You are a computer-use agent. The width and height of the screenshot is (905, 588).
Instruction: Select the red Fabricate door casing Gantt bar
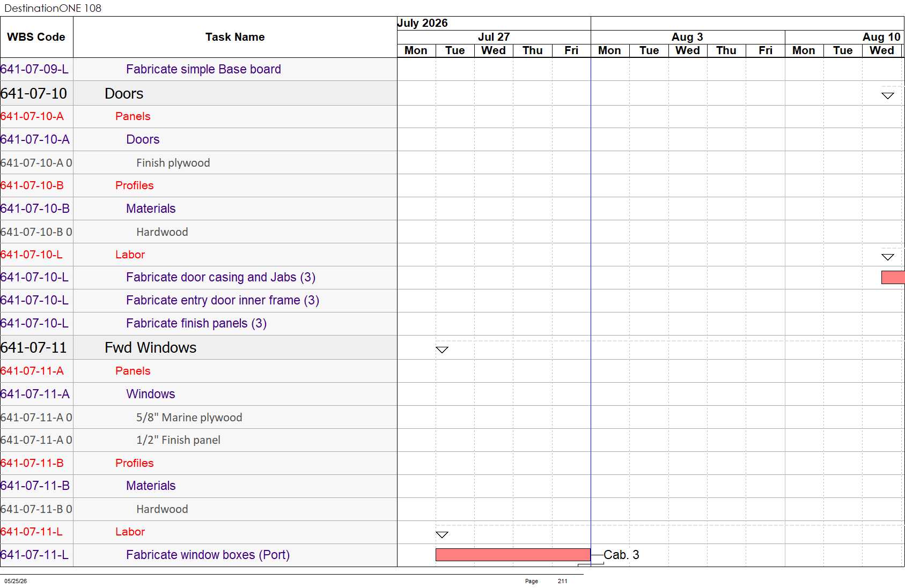(893, 277)
